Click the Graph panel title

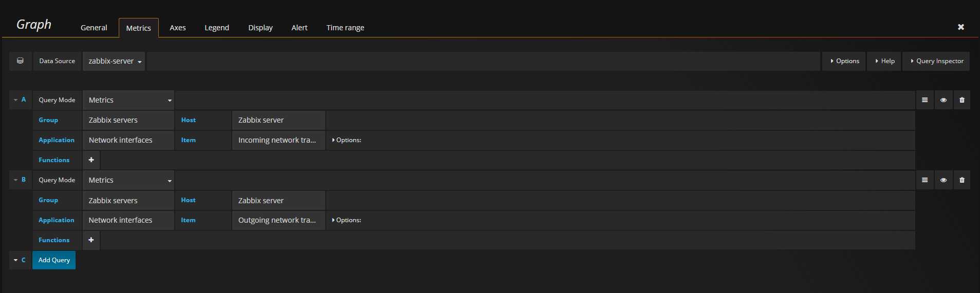(x=34, y=25)
